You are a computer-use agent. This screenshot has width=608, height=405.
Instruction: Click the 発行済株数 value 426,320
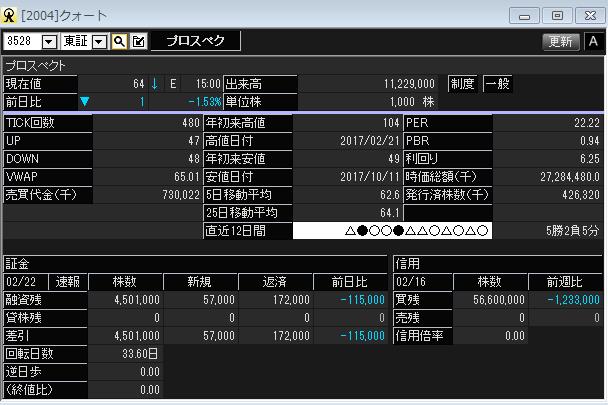[x=581, y=195]
